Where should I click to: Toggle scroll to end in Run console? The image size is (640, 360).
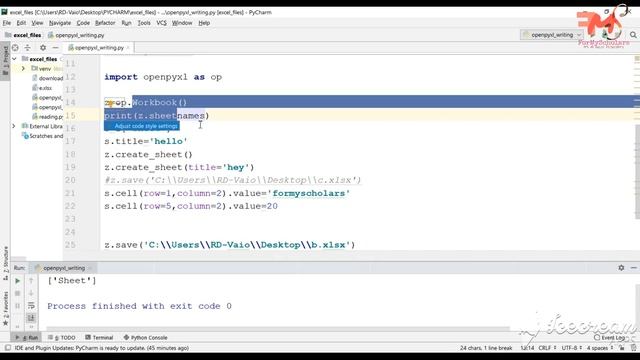tap(31, 318)
